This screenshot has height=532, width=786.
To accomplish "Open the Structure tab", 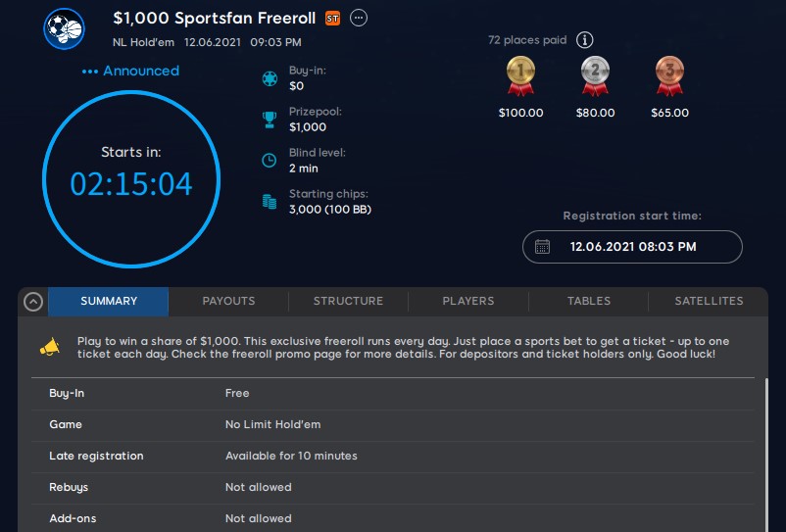I will (x=348, y=301).
